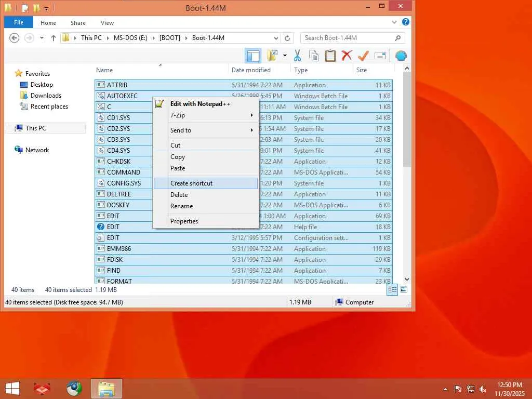This screenshot has width=532, height=399.
Task: Open the View ribbon tab
Action: pos(107,23)
